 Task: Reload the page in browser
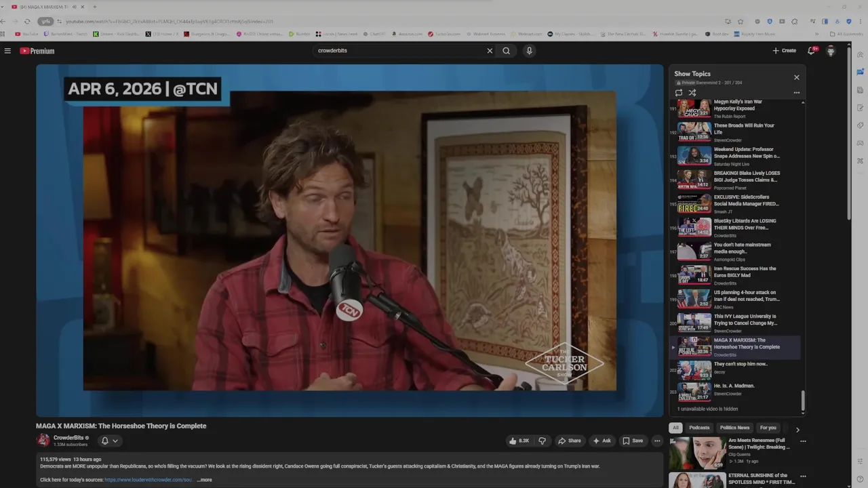pyautogui.click(x=27, y=21)
